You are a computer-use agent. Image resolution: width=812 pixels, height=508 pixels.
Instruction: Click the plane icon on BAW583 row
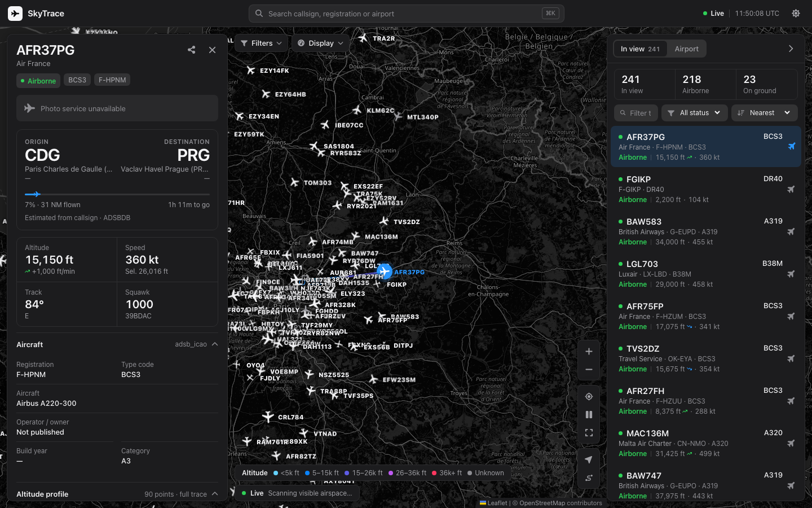pos(791,231)
